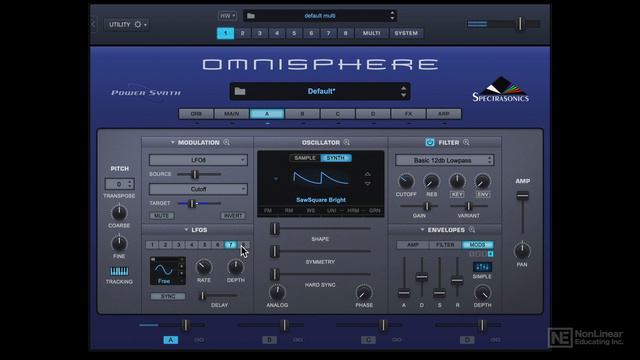Toggle the layer D button at bottom

(467, 340)
